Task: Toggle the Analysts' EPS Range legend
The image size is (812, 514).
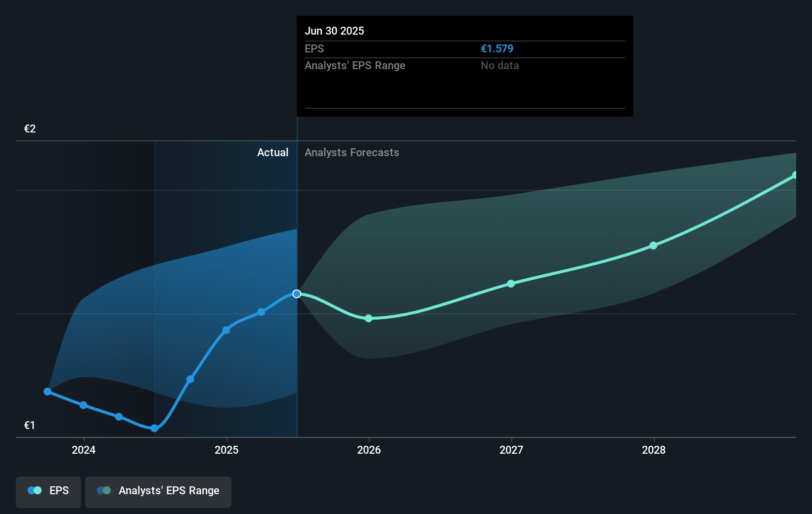Action: click(x=158, y=491)
